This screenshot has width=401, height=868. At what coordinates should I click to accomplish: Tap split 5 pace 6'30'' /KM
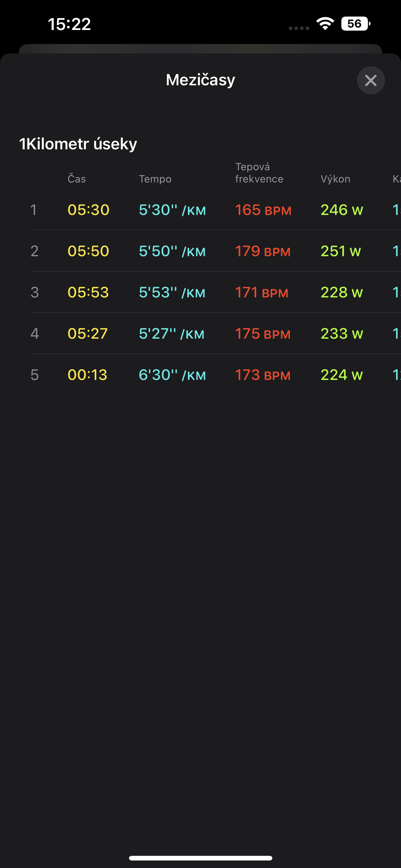pyautogui.click(x=172, y=375)
